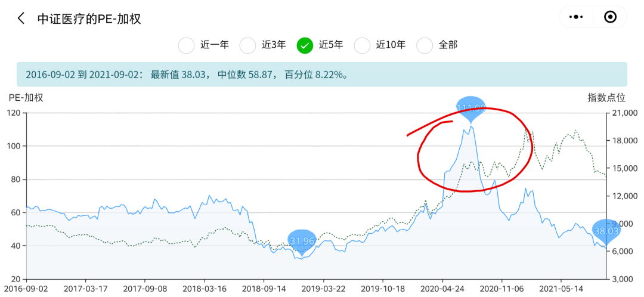Click the 2016-09-02 date axis label
Screen dimensions: 644x297
point(27,288)
